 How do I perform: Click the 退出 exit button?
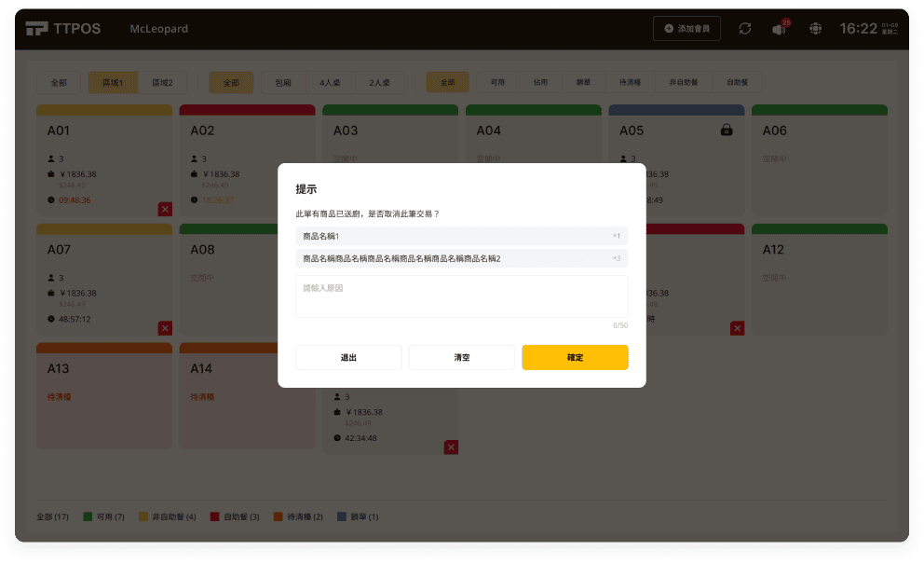pyautogui.click(x=348, y=357)
